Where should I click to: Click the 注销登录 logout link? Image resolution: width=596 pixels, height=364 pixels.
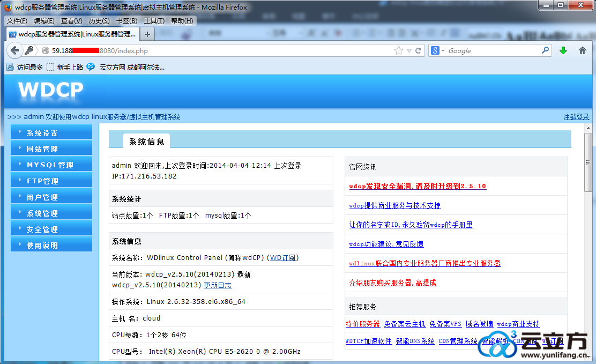coord(576,117)
